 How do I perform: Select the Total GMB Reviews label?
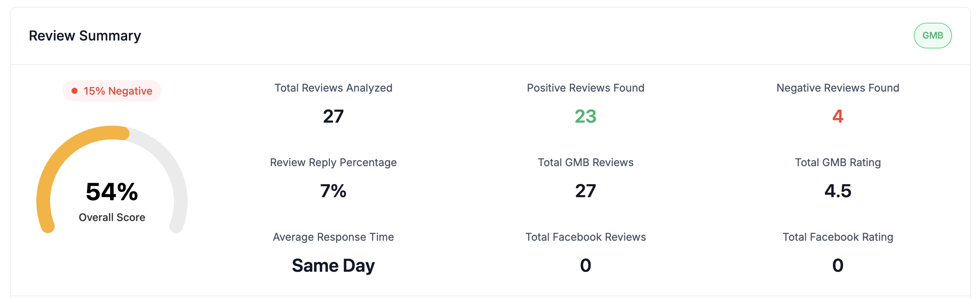(x=585, y=162)
